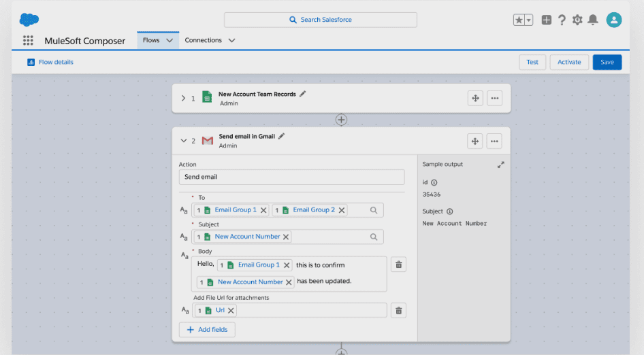644x355 pixels.
Task: Save the flow
Action: [x=607, y=62]
